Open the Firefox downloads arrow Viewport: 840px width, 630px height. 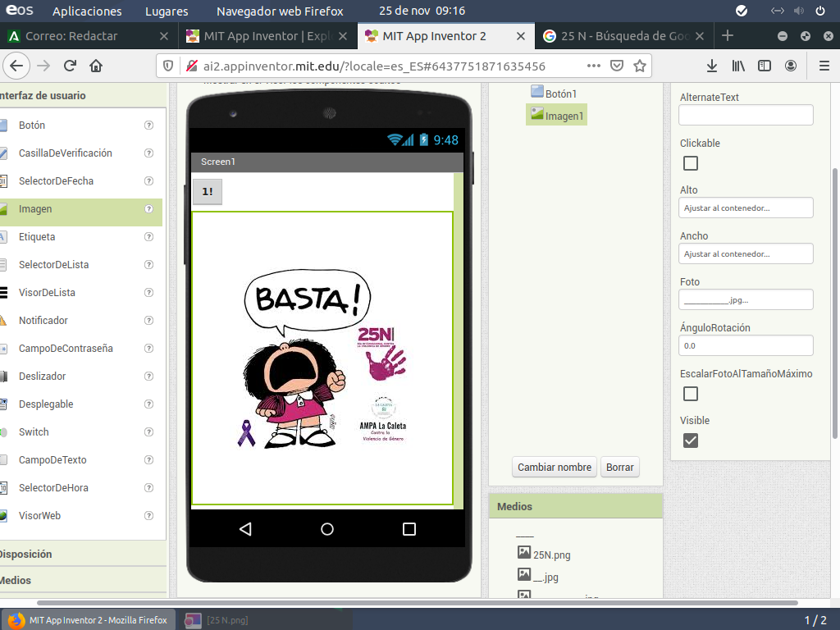[712, 66]
